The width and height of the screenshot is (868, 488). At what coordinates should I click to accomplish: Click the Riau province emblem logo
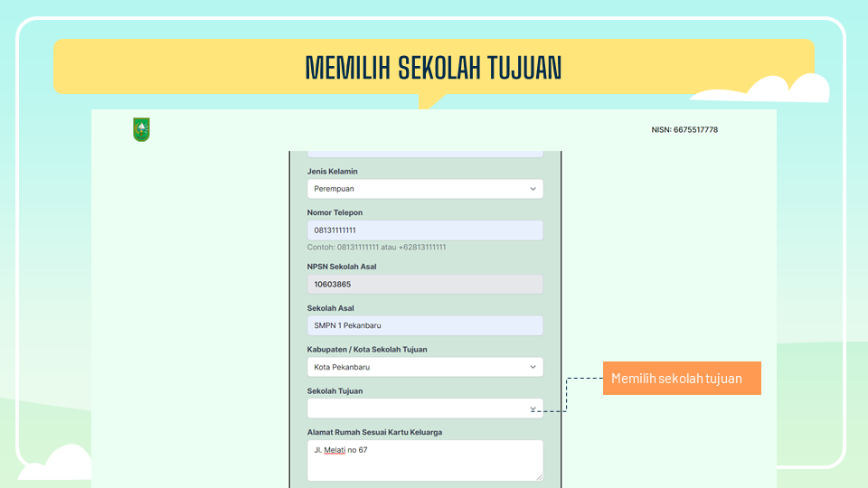[141, 129]
